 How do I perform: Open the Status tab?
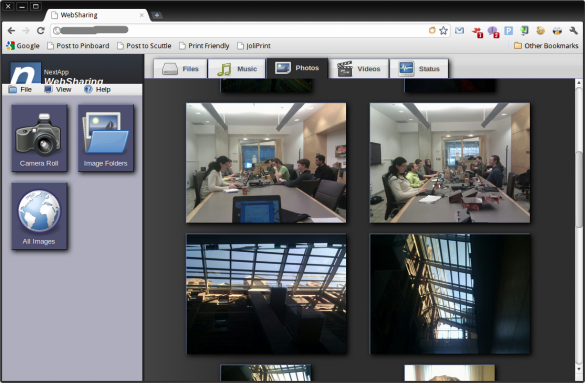coord(419,69)
